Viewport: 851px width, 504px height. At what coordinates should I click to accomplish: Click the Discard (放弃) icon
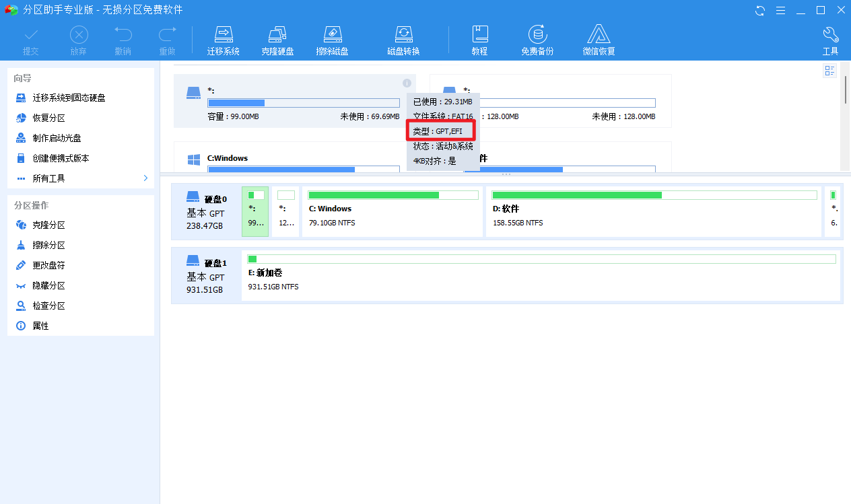coord(79,38)
